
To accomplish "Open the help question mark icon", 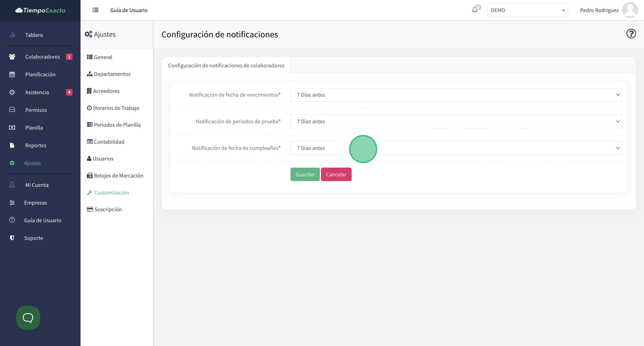I will [631, 34].
